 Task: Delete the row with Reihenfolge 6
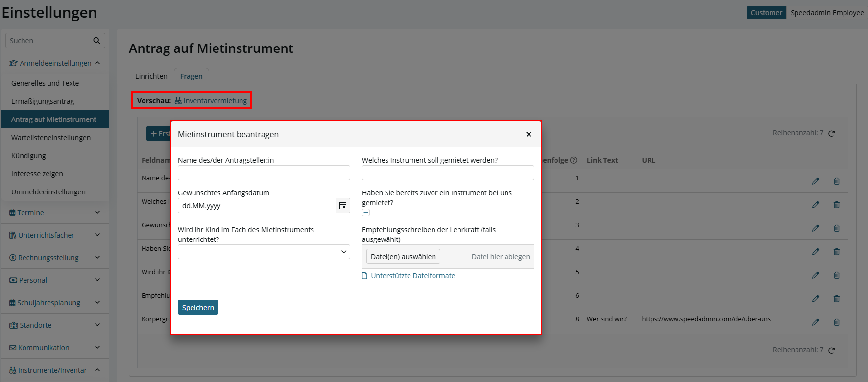pos(837,299)
